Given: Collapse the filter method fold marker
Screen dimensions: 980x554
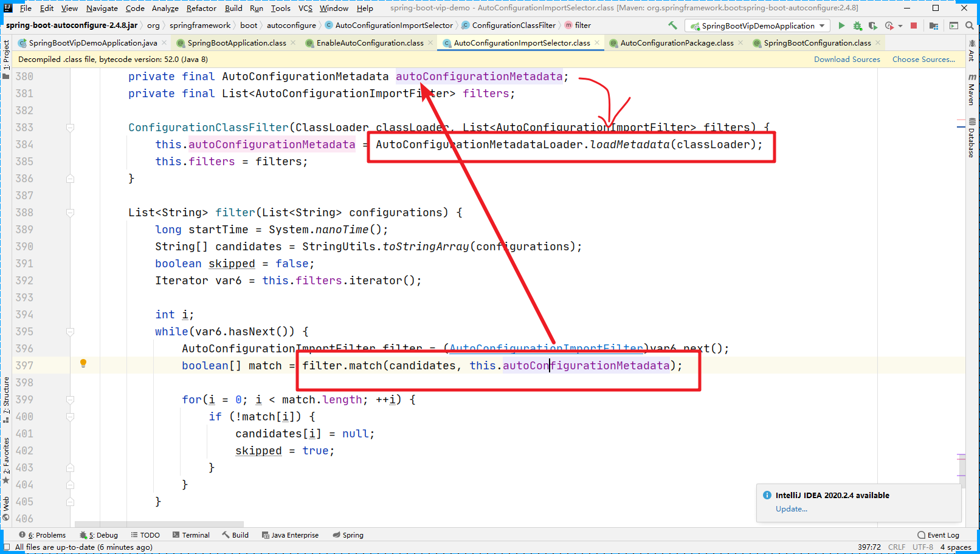Looking at the screenshot, I should point(70,213).
